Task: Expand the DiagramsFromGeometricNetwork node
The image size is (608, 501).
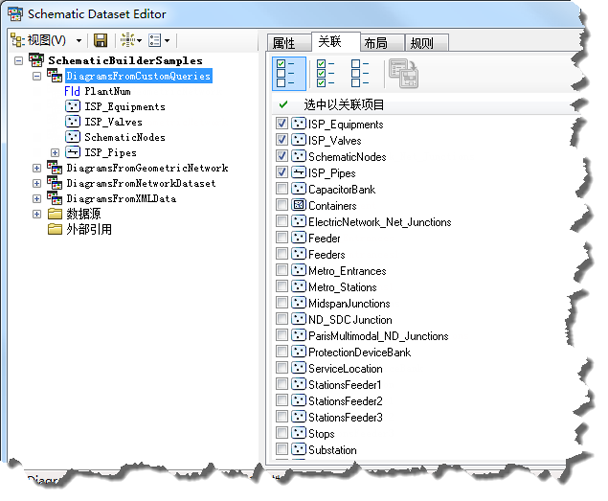Action: (36, 168)
